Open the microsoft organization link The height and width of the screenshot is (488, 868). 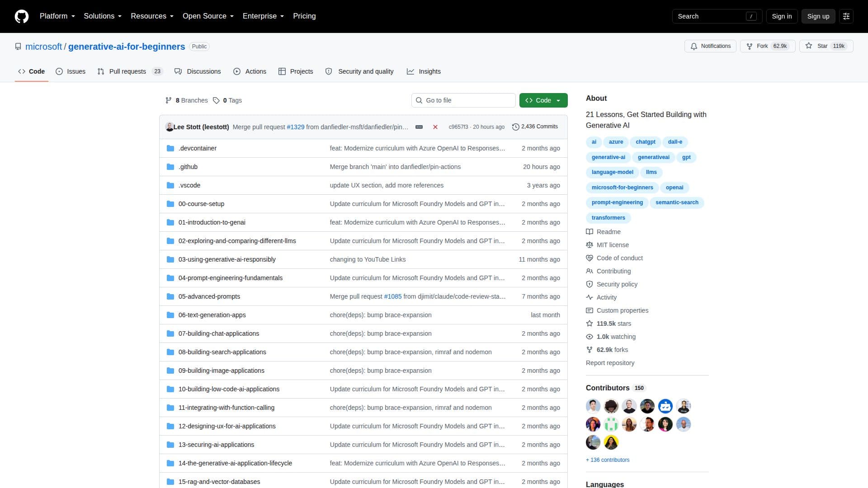click(43, 47)
